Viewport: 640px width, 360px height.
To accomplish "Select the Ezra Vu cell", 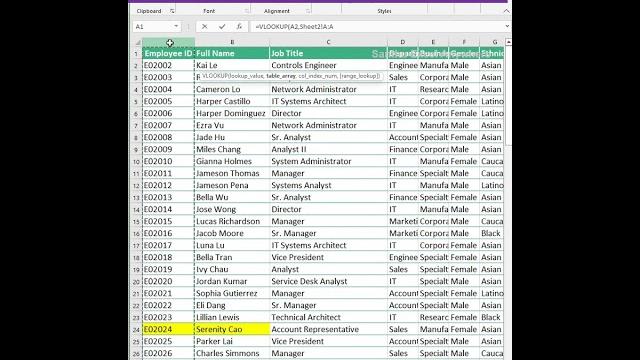I will [232, 125].
